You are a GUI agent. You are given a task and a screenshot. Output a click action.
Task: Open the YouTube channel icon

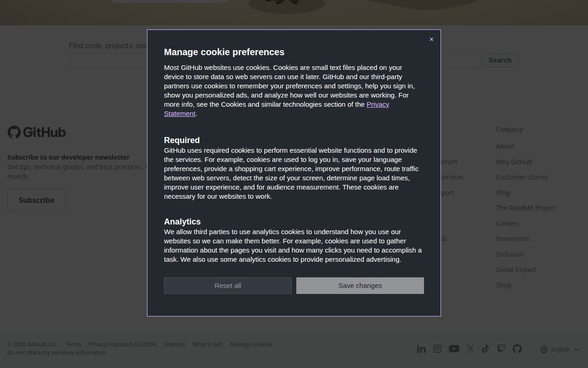(454, 349)
